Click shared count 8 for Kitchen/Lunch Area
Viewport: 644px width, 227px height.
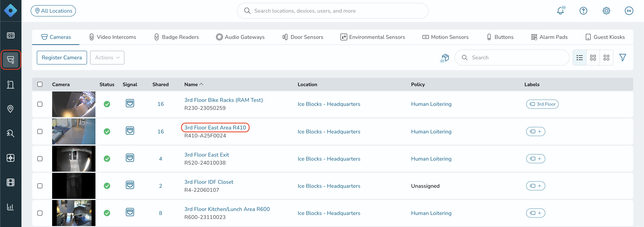pyautogui.click(x=160, y=213)
